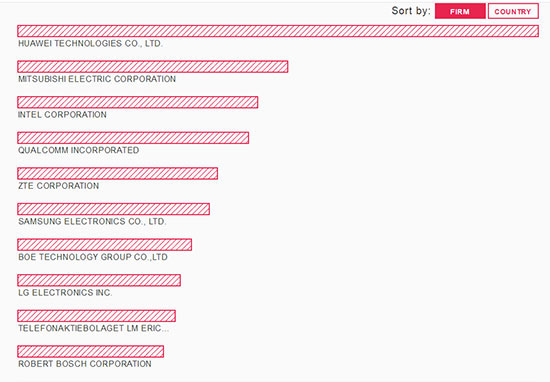Click the ZTE CORPORATION label
The width and height of the screenshot is (550, 382).
click(x=59, y=186)
